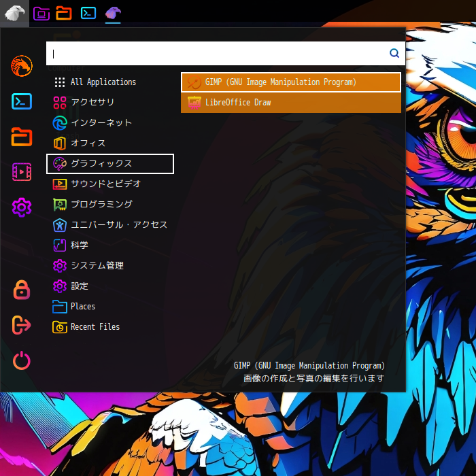Click the magnifier search icon
Screen dimensions: 476x476
click(394, 53)
